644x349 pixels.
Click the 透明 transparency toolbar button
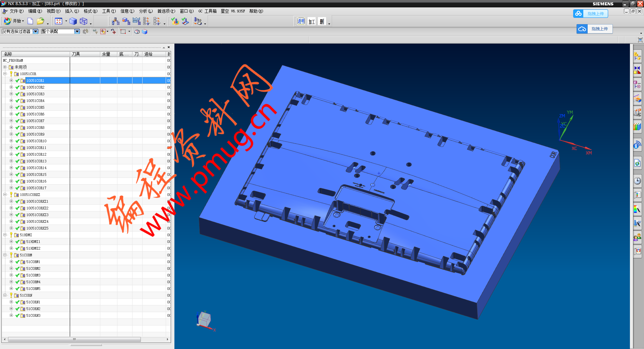point(301,21)
